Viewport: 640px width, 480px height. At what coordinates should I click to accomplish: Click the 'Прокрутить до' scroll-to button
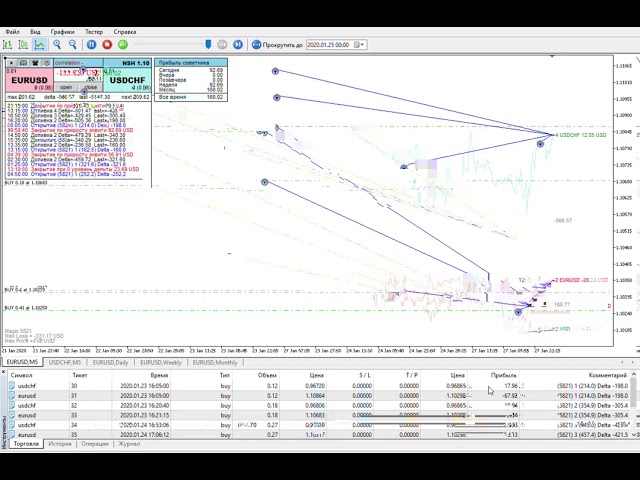click(x=277, y=44)
